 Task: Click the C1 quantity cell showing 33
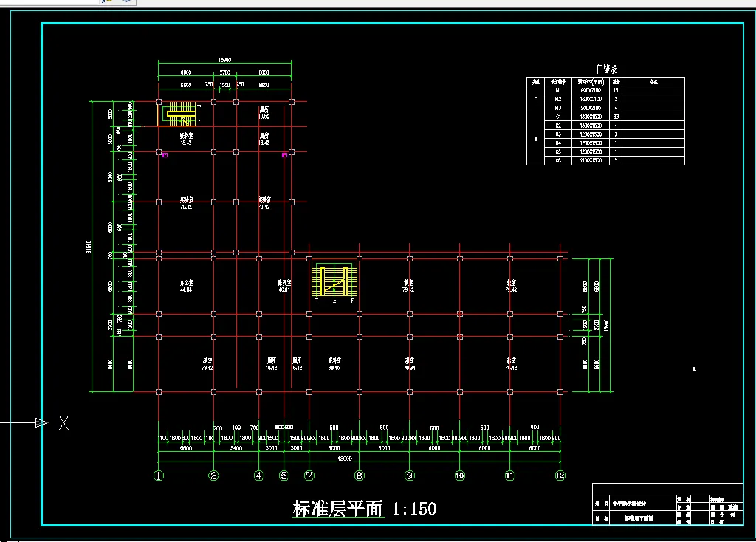(615, 117)
